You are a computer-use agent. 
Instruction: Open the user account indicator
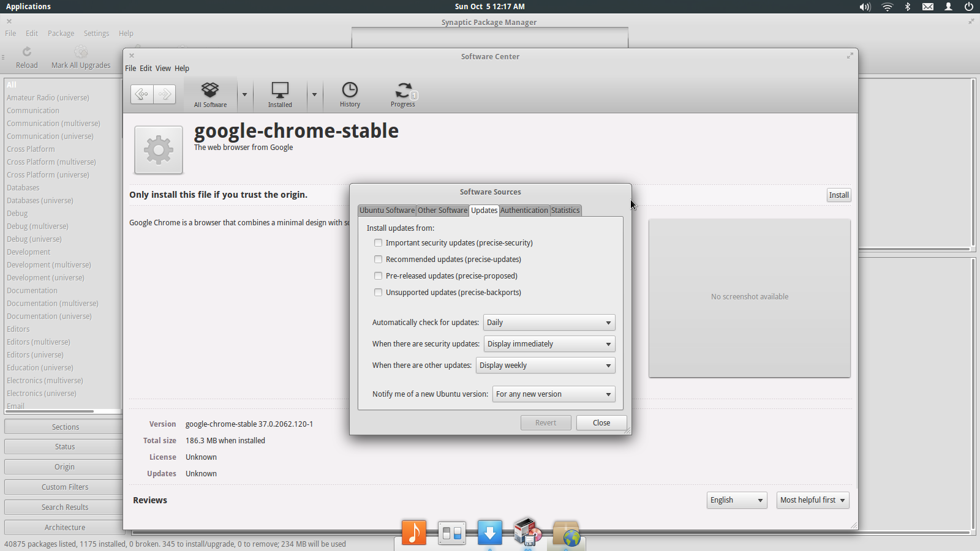948,7
